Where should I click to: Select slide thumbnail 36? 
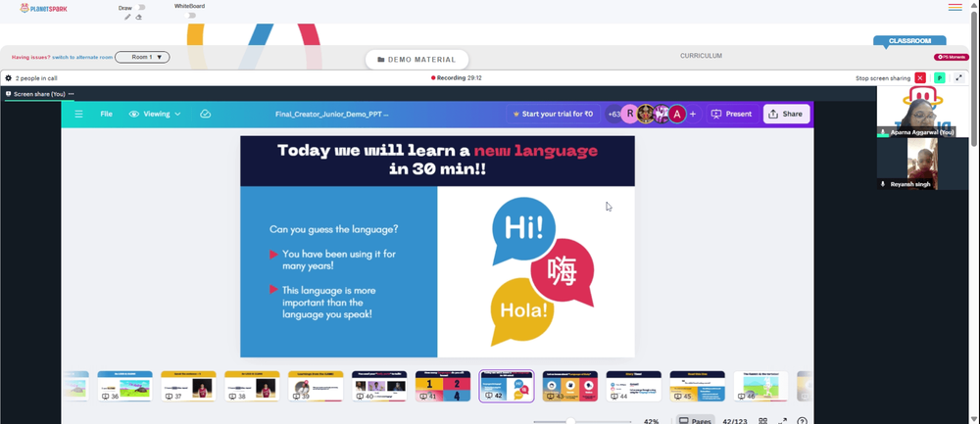click(125, 386)
